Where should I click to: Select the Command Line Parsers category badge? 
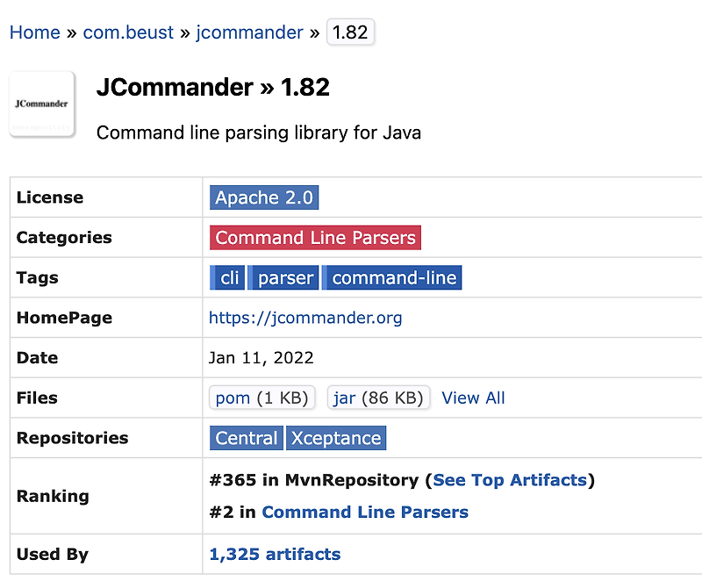pos(314,237)
